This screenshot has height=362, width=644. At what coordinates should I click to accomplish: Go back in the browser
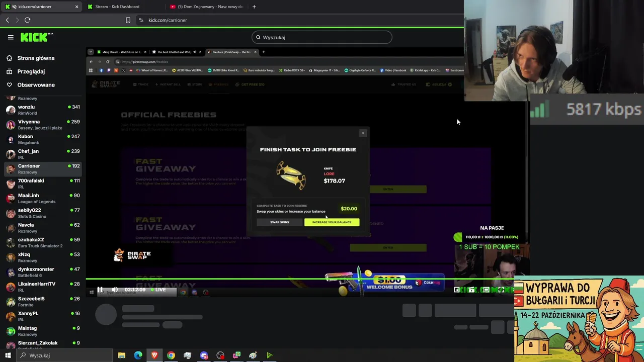click(7, 20)
